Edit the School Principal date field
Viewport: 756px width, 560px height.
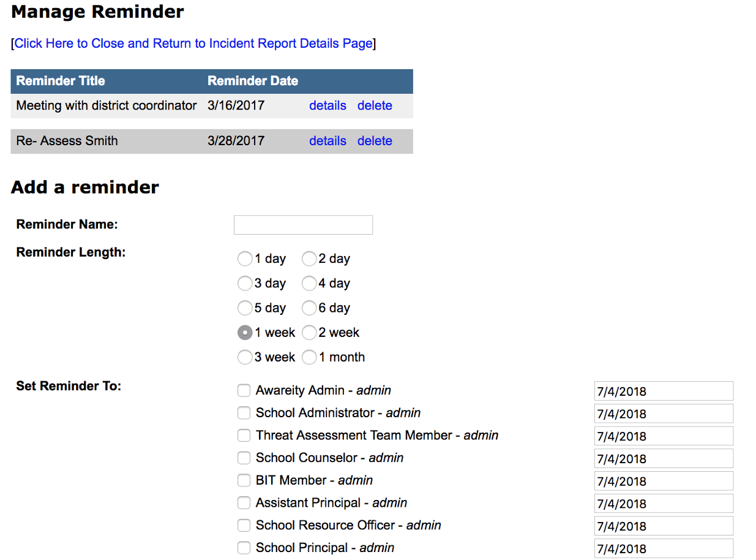pos(664,548)
